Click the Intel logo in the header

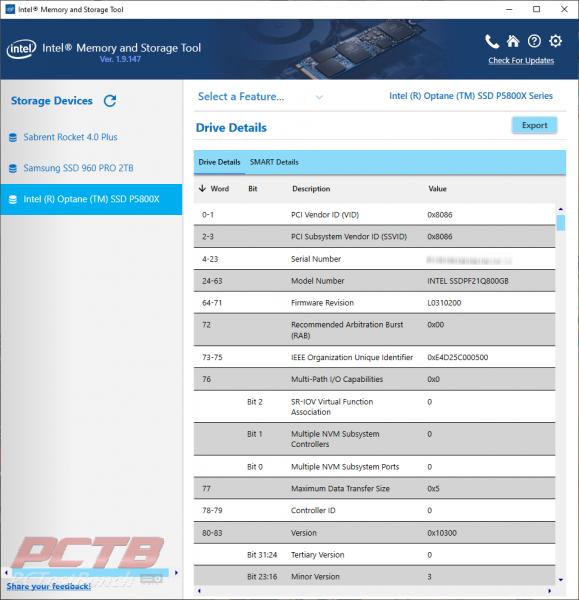click(x=21, y=49)
